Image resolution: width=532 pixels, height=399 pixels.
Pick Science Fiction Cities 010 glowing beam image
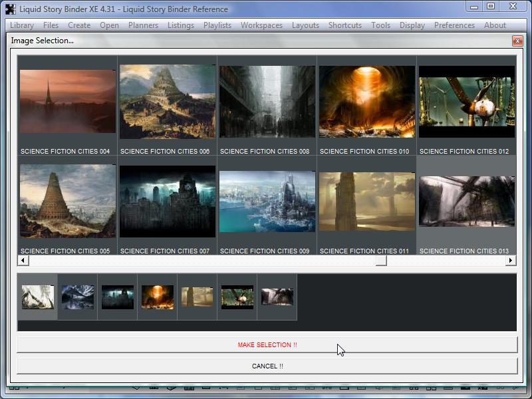point(366,102)
